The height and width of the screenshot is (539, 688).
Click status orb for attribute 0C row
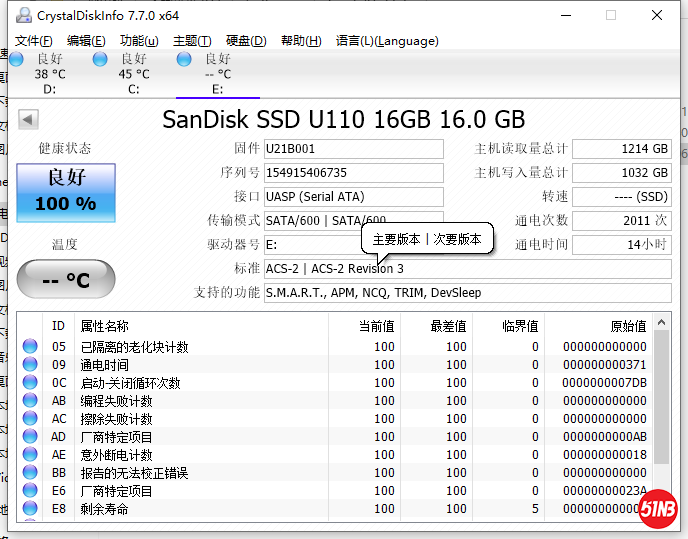coord(30,383)
